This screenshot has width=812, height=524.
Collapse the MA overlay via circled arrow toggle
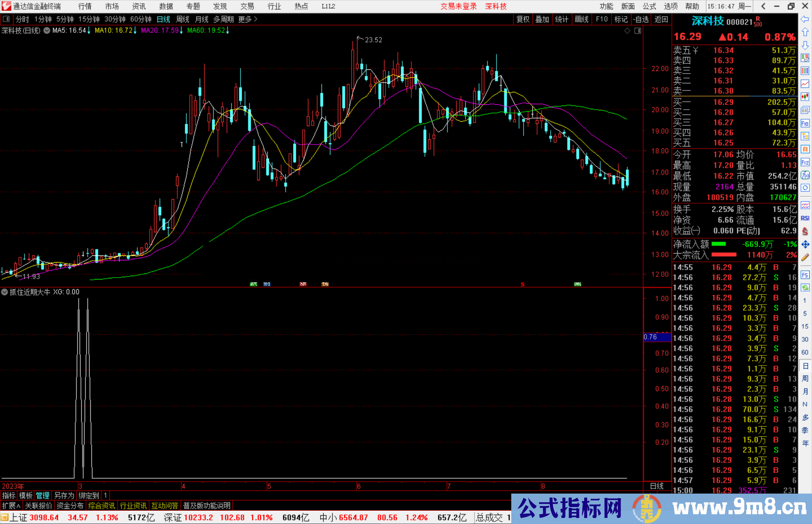(47, 31)
